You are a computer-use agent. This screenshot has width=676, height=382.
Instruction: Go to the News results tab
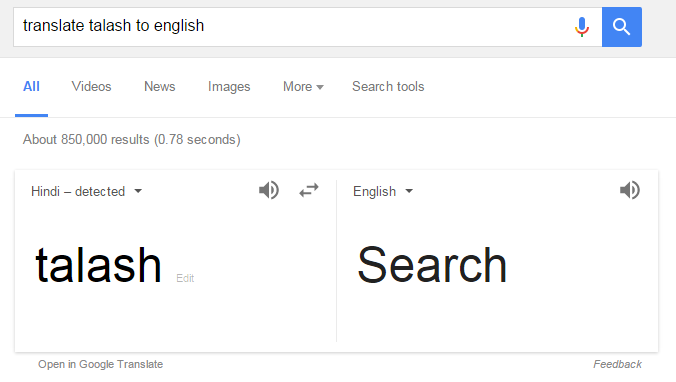(x=160, y=87)
